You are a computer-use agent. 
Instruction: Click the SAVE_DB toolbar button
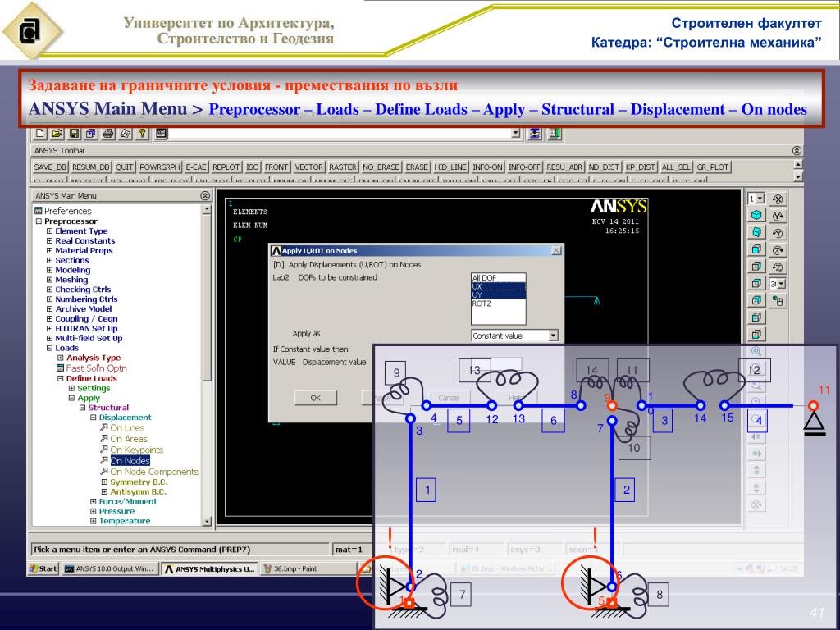[x=50, y=167]
